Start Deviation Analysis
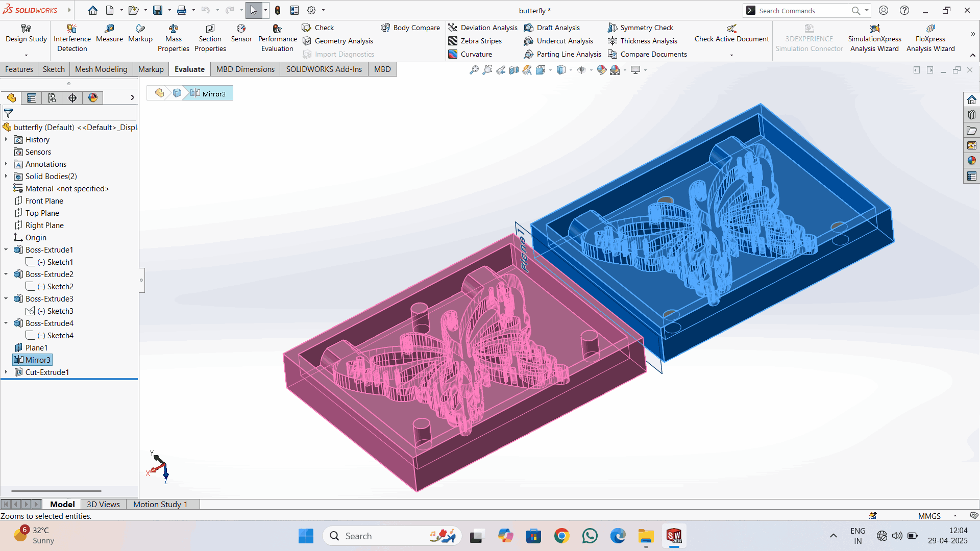Screen dimensions: 980x551 coord(483,28)
